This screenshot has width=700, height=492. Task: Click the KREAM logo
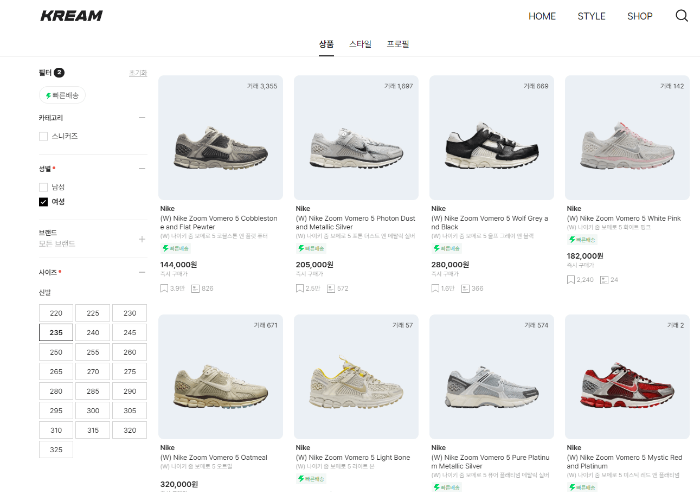(x=71, y=16)
